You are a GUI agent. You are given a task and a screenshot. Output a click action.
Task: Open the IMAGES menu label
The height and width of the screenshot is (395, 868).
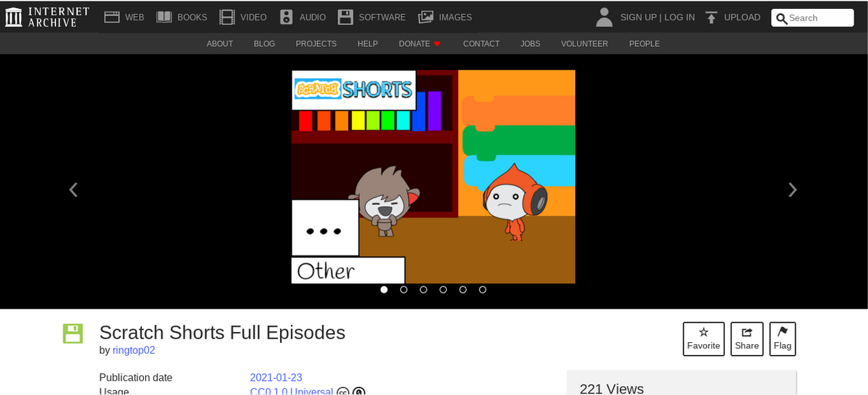click(455, 18)
